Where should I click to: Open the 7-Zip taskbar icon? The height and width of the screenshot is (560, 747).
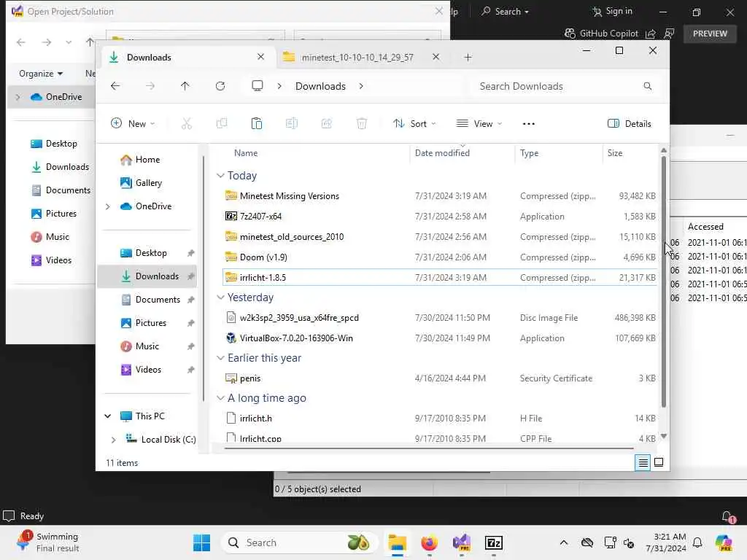tap(494, 542)
